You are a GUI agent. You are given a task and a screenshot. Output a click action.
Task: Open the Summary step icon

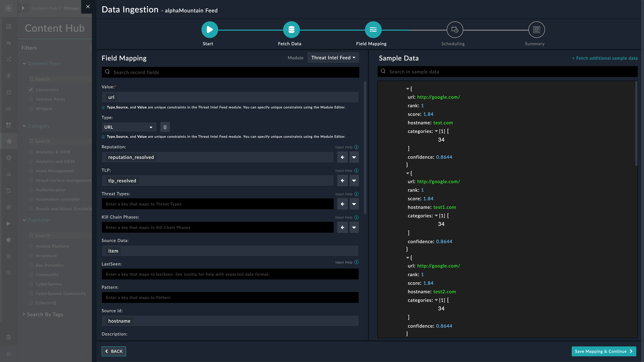point(536,30)
